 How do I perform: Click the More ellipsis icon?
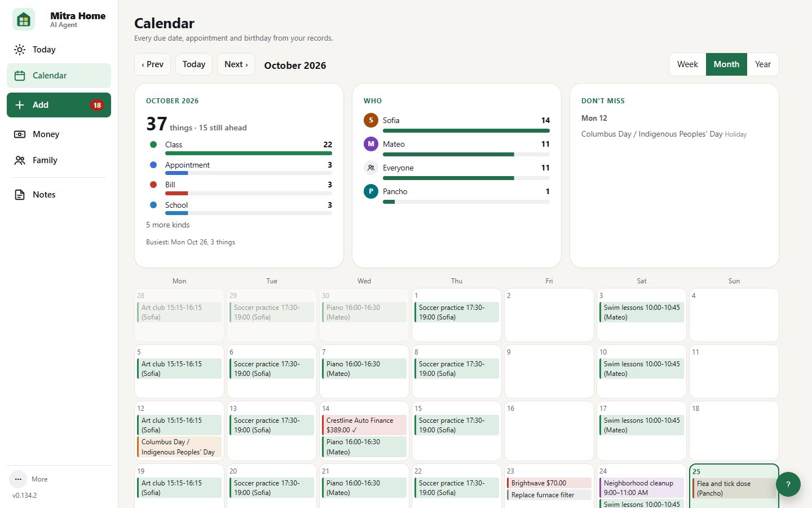pyautogui.click(x=18, y=479)
